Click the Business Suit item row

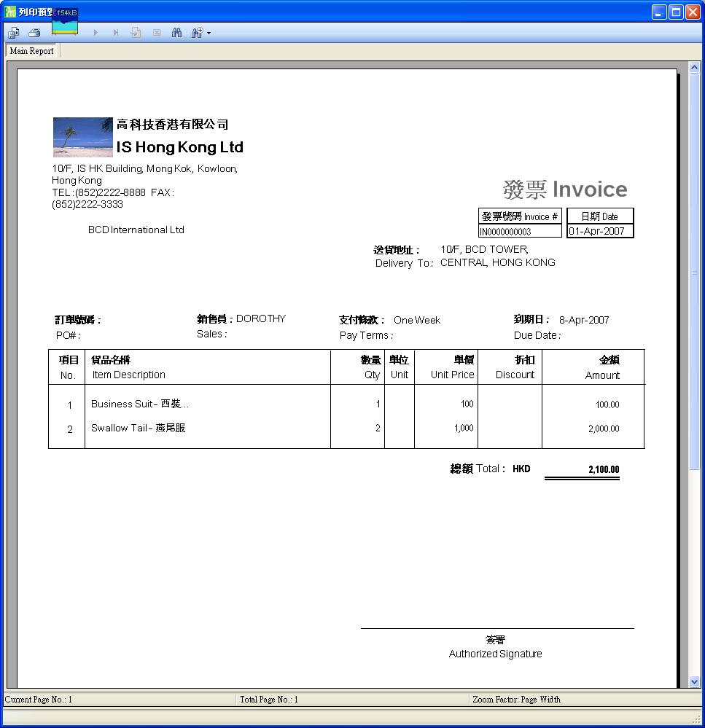coord(140,404)
